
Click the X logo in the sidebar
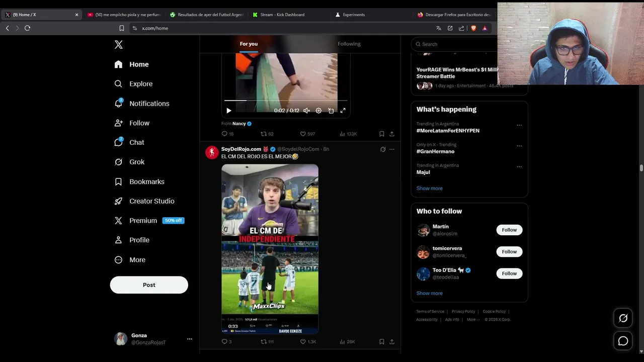pos(119,45)
